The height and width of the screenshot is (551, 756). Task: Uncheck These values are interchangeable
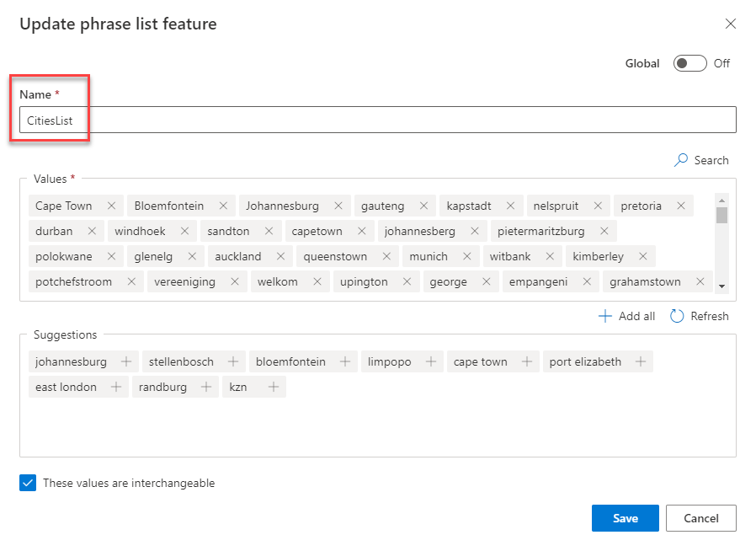(28, 483)
